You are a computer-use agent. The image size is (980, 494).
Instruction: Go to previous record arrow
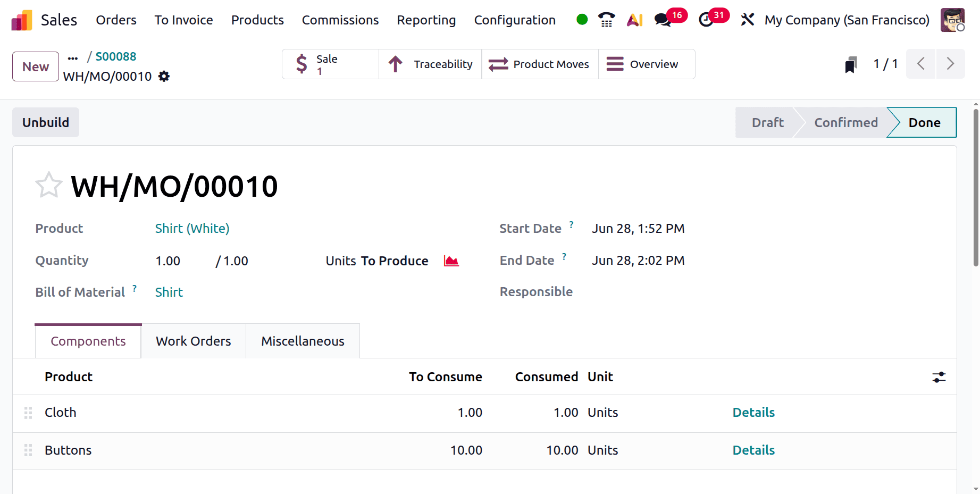(x=921, y=64)
